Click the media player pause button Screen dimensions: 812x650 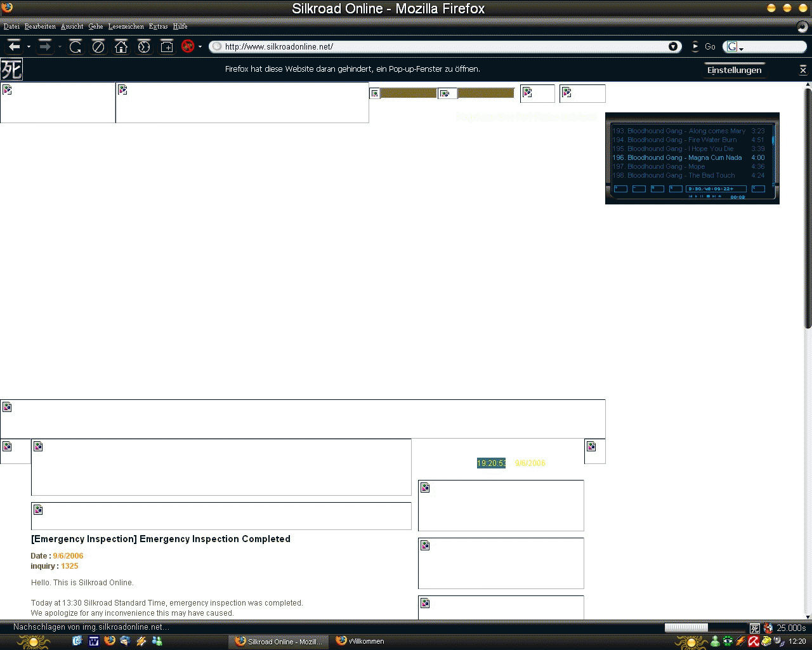702,196
